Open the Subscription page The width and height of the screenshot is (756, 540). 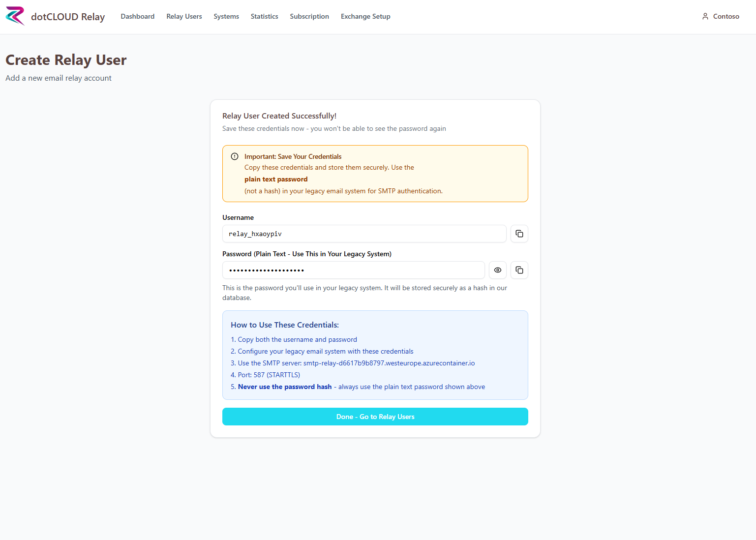(x=309, y=16)
